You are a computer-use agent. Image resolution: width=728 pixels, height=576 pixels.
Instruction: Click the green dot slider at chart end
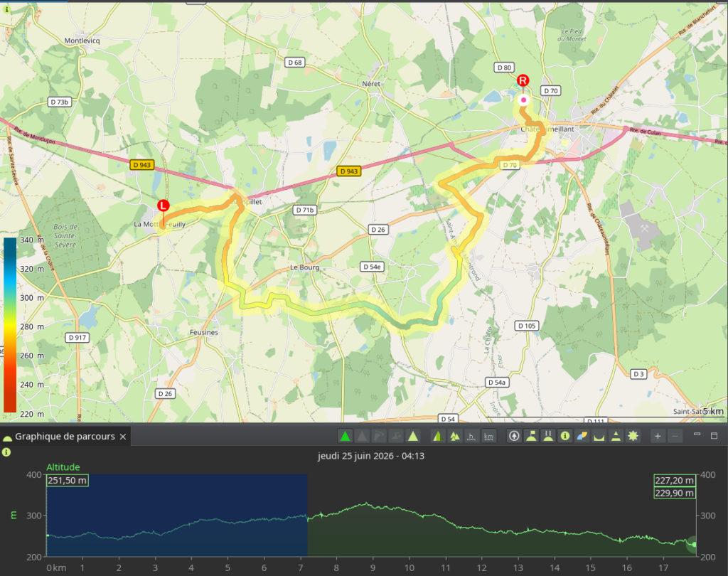[694, 544]
